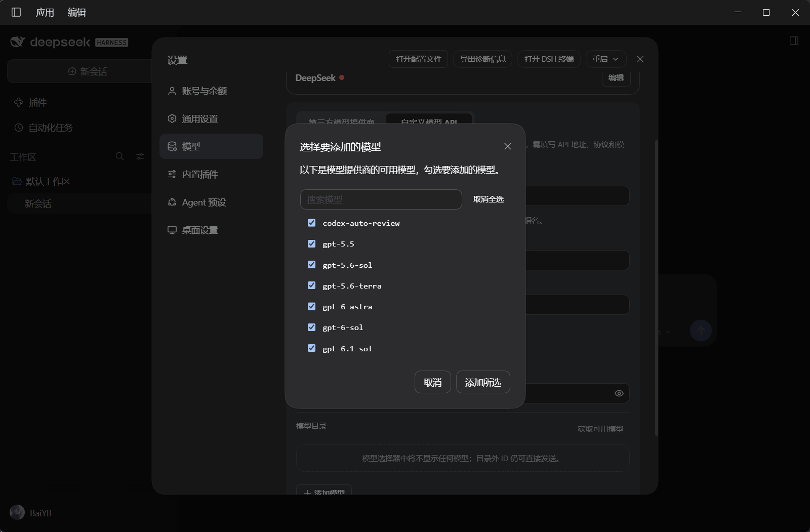Image resolution: width=810 pixels, height=532 pixels.
Task: Open Agent 预设 settings section
Action: (x=211, y=202)
